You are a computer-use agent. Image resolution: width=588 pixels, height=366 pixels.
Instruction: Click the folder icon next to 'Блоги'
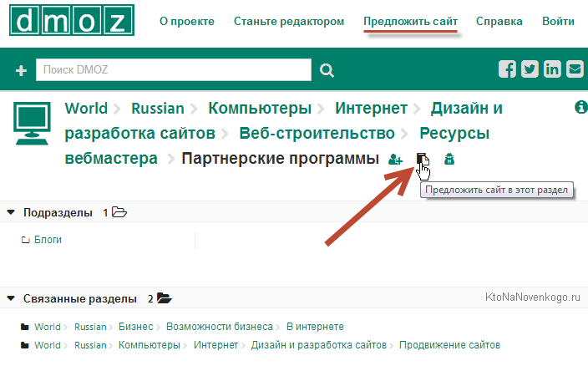[x=26, y=240]
